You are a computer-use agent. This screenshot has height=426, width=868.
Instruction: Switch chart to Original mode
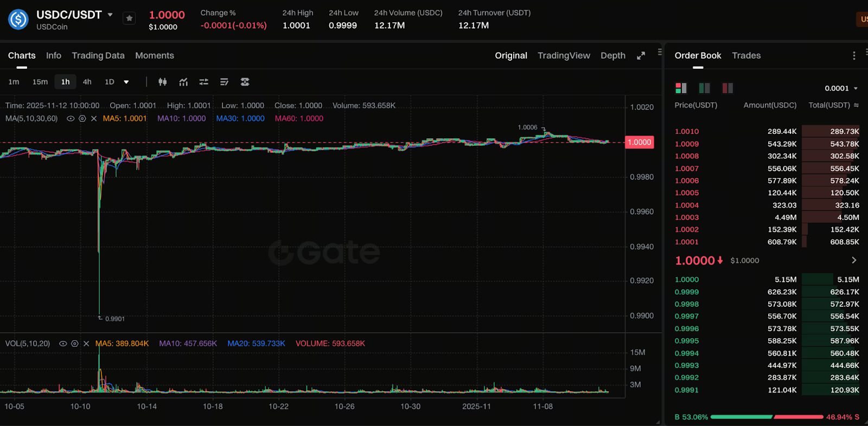point(511,55)
